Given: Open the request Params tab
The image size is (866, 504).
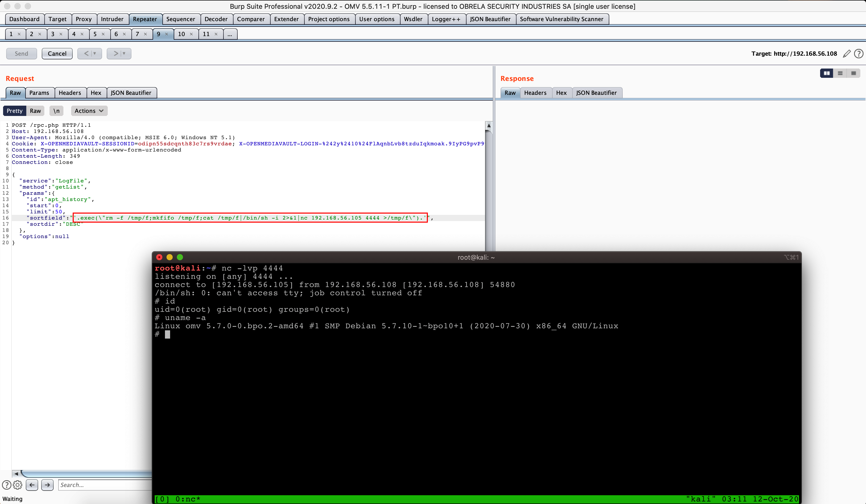Looking at the screenshot, I should click(x=39, y=93).
